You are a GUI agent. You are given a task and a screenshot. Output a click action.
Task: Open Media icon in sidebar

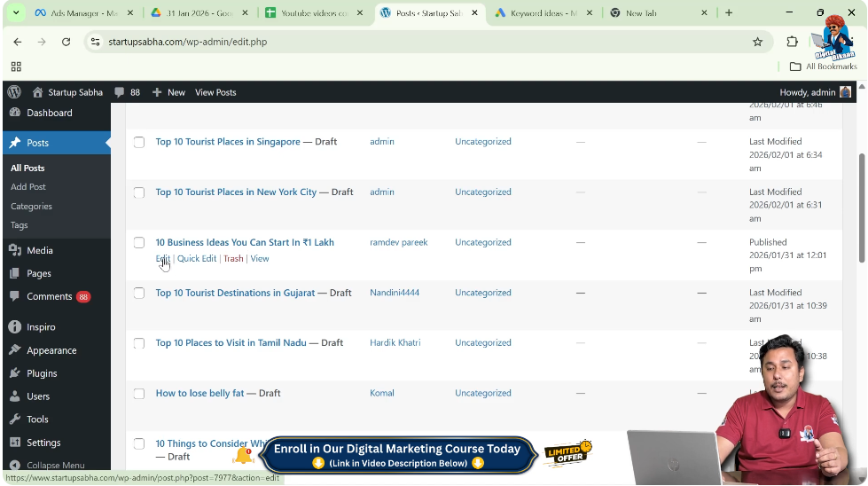point(15,250)
